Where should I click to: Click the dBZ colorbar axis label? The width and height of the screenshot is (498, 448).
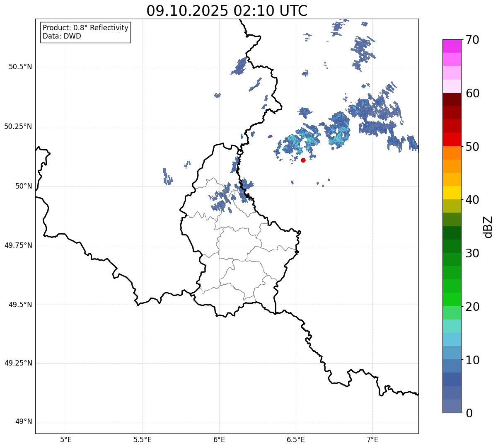tap(488, 226)
